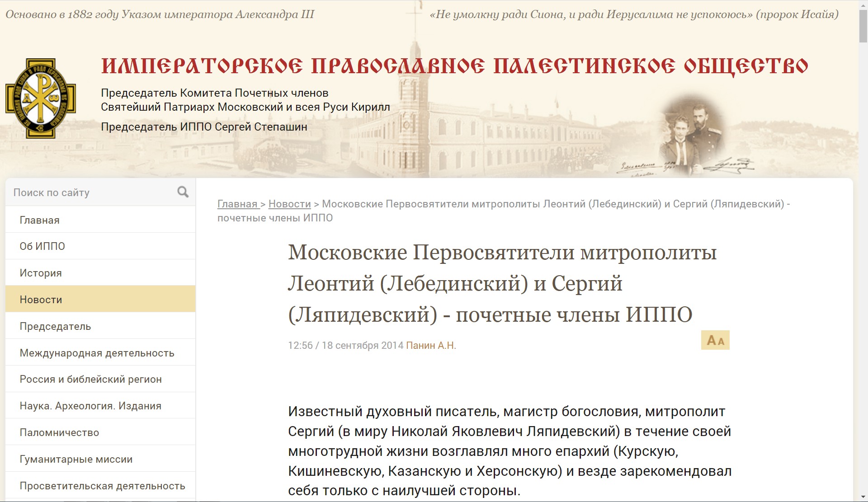Click the publication date 18 сентября 2014

363,345
